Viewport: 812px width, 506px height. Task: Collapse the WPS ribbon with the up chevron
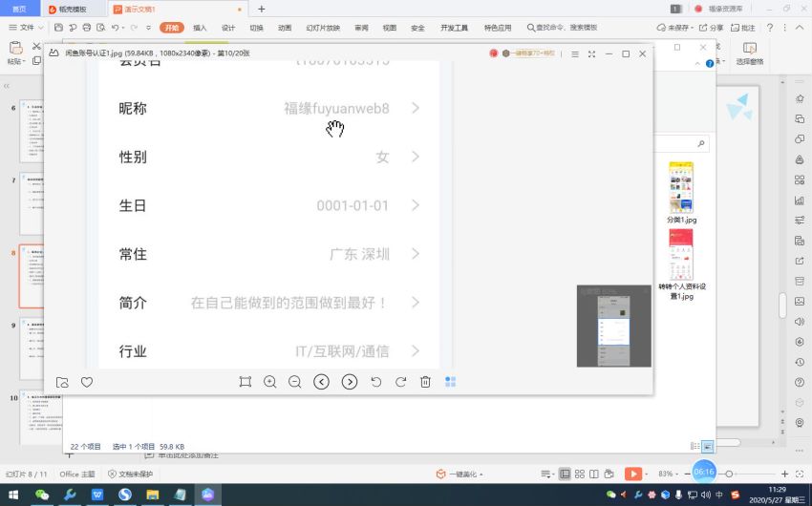[801, 28]
